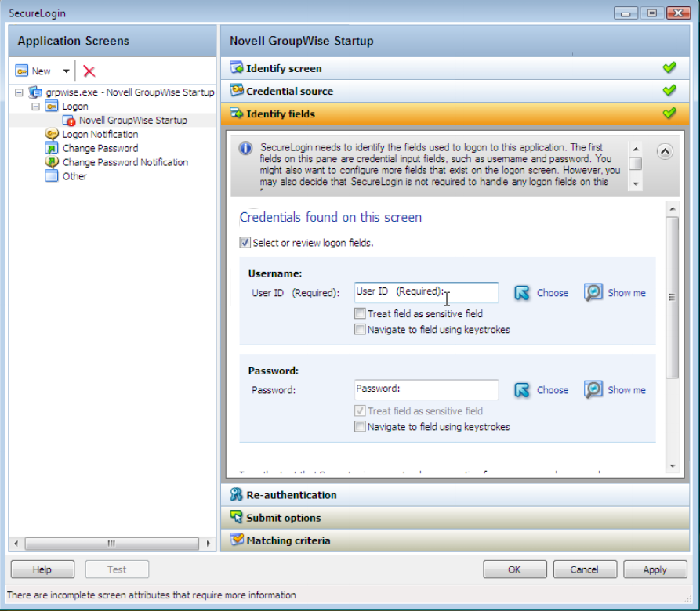Click the Other screen icon
700x611 pixels.
(52, 176)
